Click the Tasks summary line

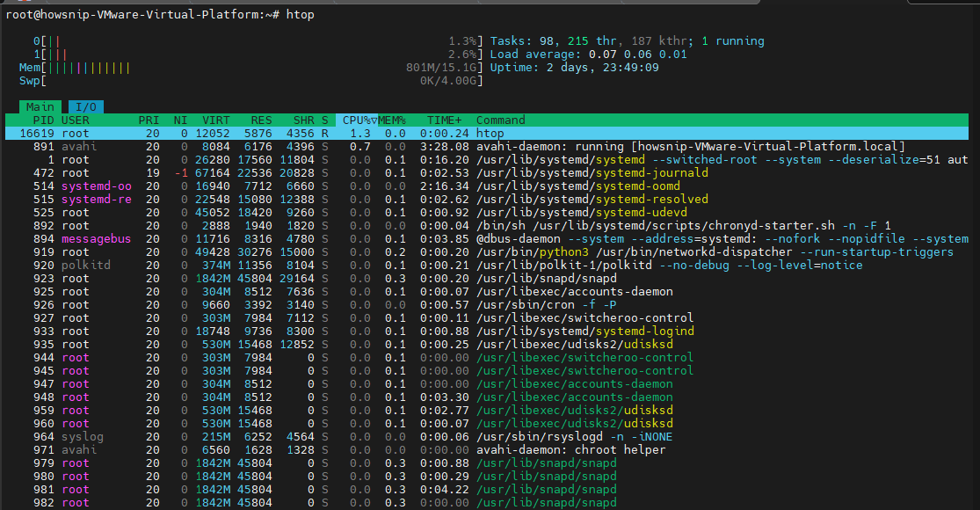(x=627, y=41)
